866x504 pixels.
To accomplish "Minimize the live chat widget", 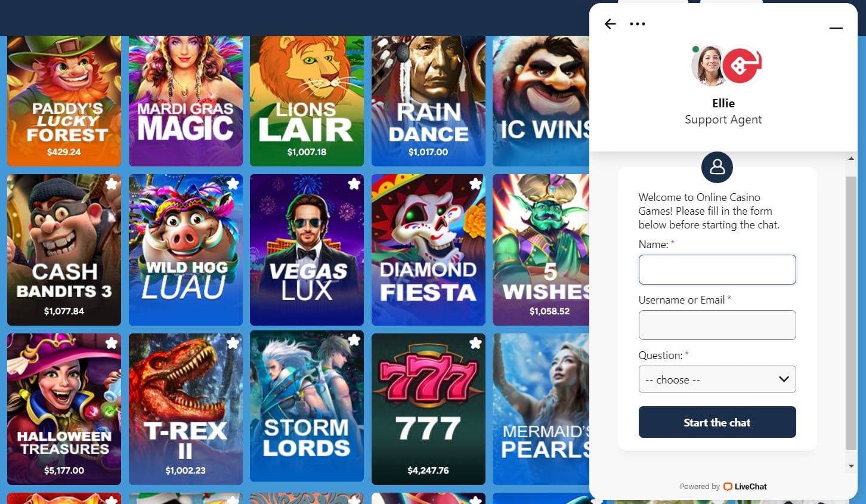I will (836, 28).
